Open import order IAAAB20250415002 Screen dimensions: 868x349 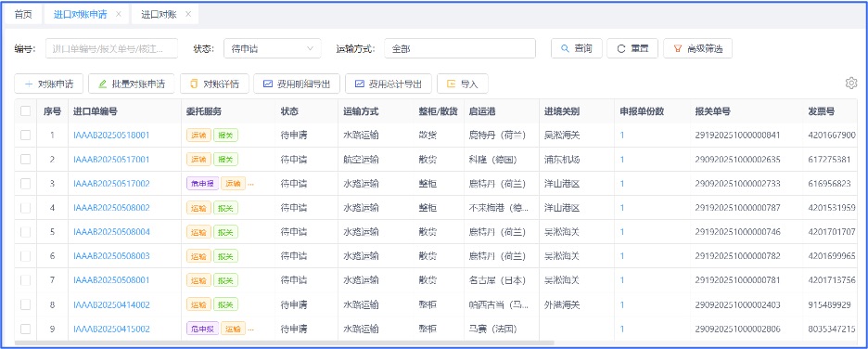[x=111, y=330]
